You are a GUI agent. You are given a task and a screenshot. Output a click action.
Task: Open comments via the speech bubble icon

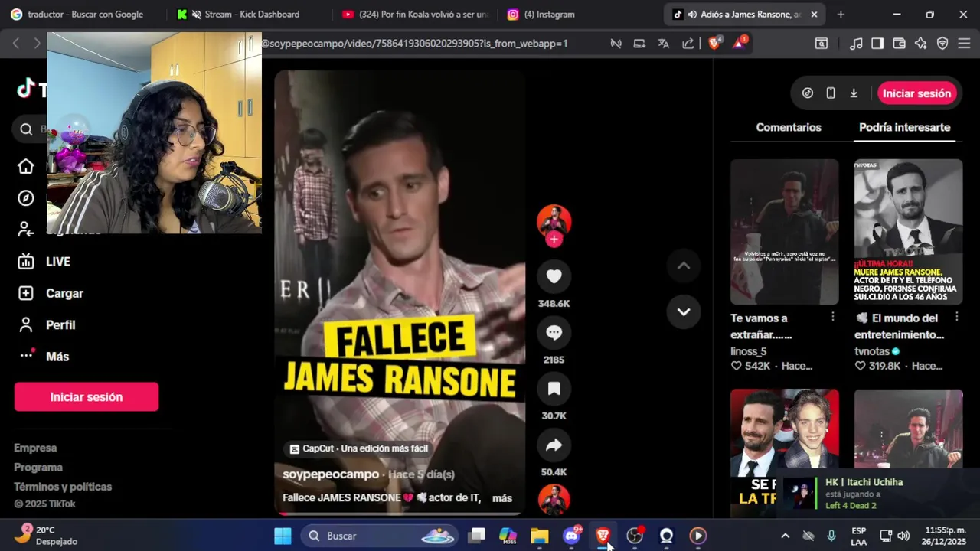554,333
